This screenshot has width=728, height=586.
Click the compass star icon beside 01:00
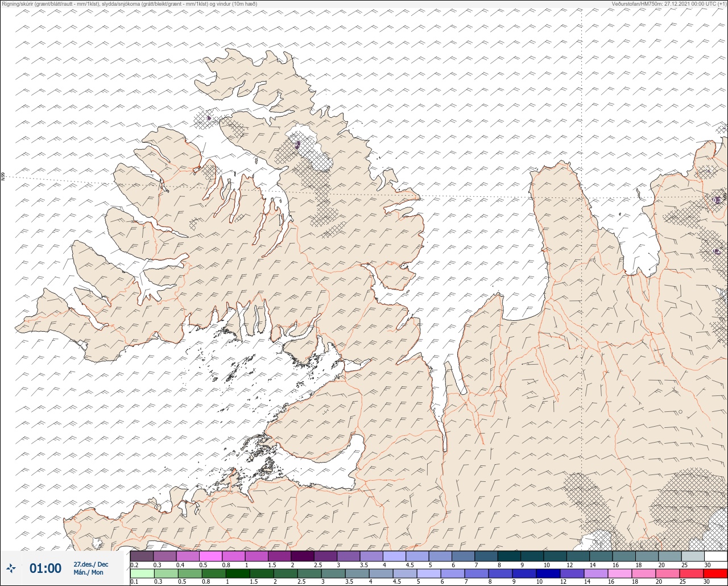click(11, 568)
